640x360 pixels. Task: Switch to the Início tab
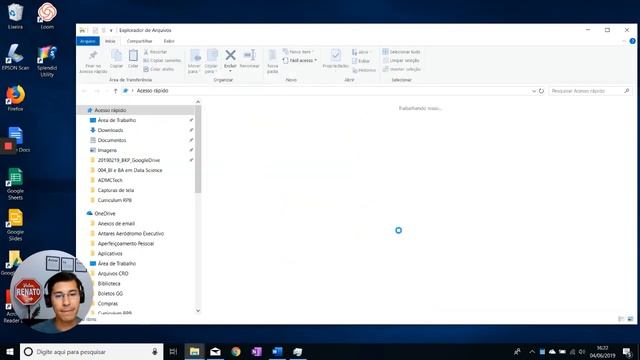[110, 41]
